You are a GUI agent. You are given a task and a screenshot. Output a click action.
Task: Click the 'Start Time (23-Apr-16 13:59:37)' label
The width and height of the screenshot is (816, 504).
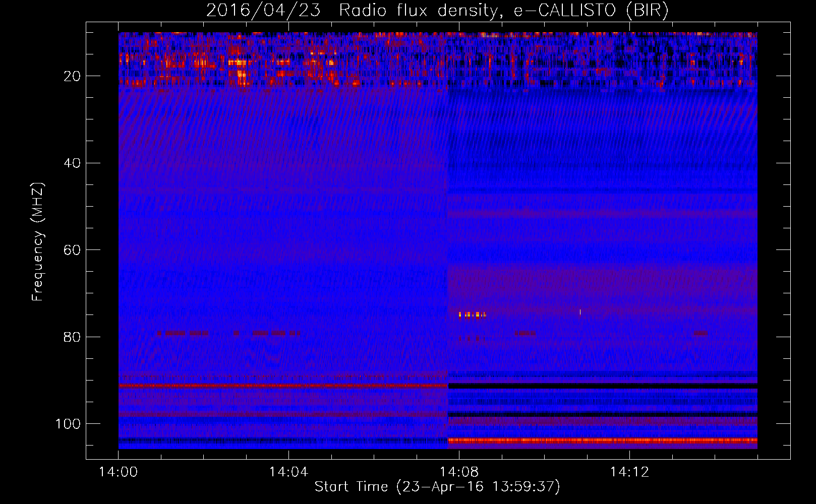(x=437, y=487)
